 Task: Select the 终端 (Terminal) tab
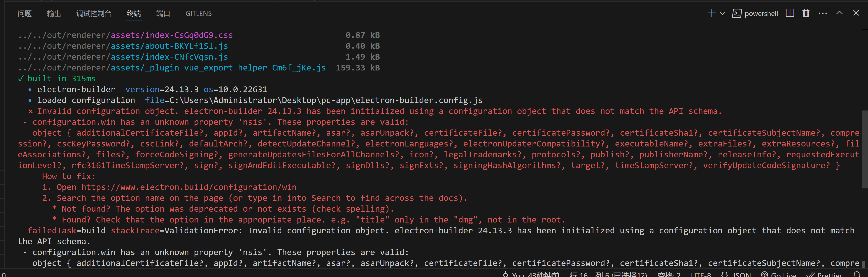click(x=134, y=13)
